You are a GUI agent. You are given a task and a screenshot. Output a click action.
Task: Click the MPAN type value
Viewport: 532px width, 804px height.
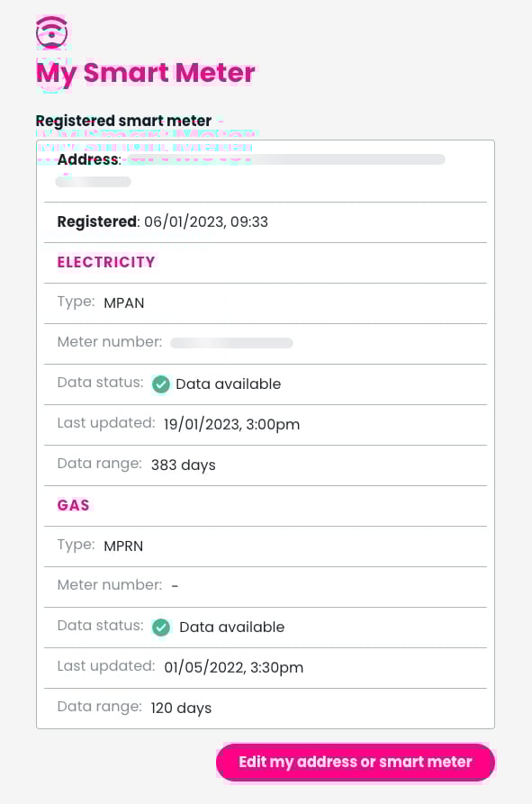click(x=123, y=303)
